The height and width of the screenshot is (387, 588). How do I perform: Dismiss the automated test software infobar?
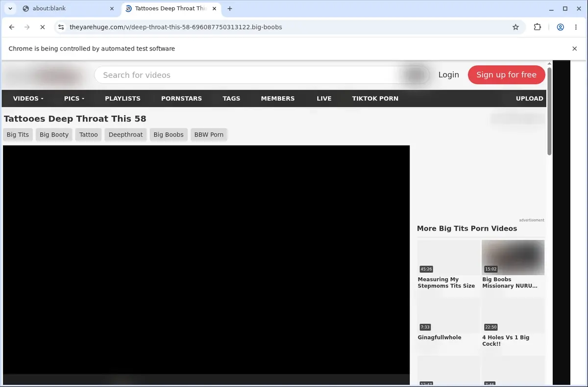click(x=575, y=48)
